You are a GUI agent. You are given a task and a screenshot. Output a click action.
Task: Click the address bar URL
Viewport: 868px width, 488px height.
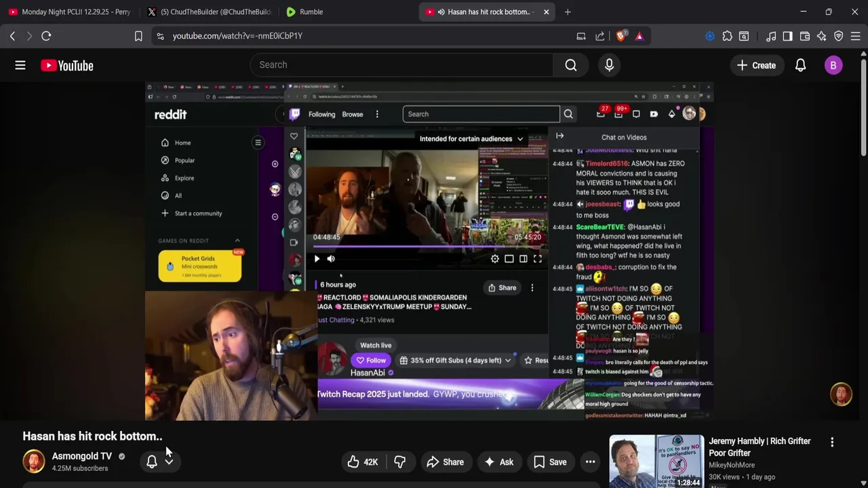tap(237, 36)
